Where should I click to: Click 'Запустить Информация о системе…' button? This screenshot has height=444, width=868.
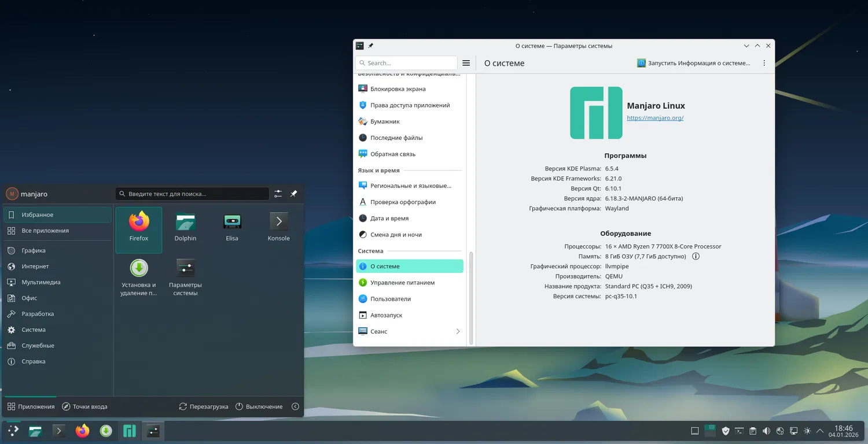point(694,63)
